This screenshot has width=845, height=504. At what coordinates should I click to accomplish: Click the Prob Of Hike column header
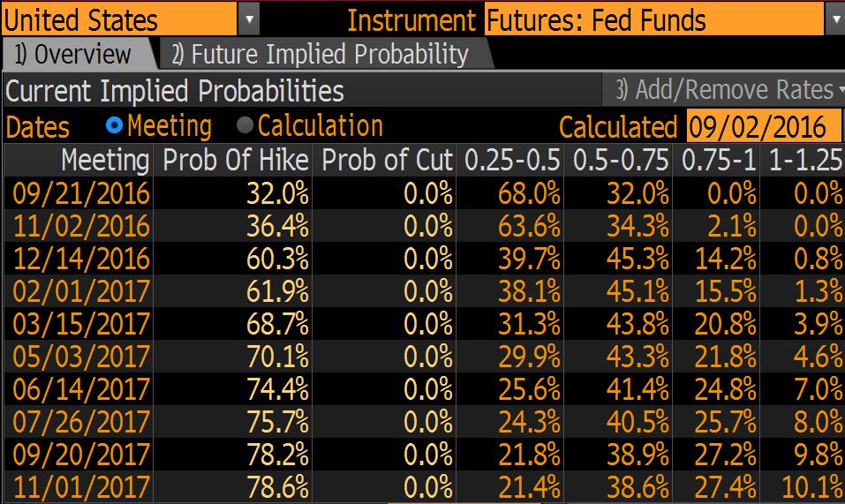(235, 160)
